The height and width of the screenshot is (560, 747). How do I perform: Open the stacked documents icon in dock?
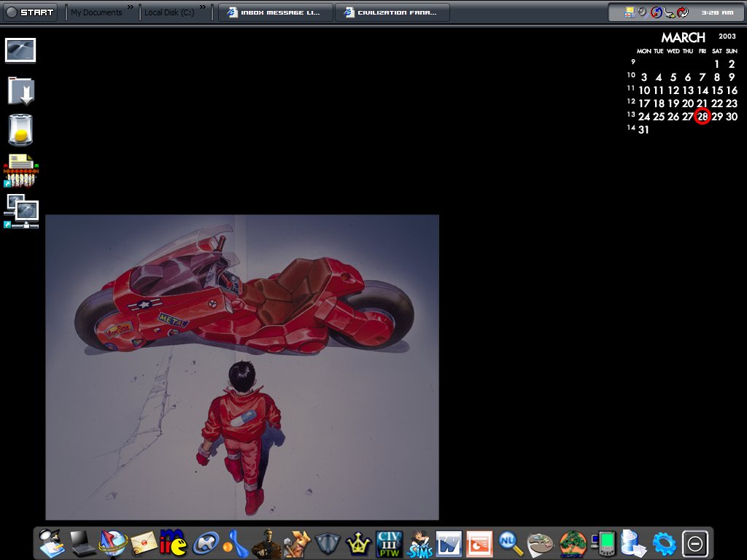point(633,544)
